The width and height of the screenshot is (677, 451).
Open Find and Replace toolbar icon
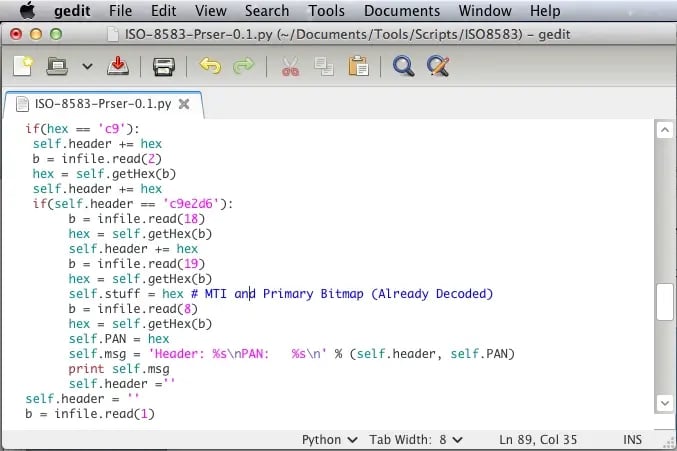[x=437, y=67]
